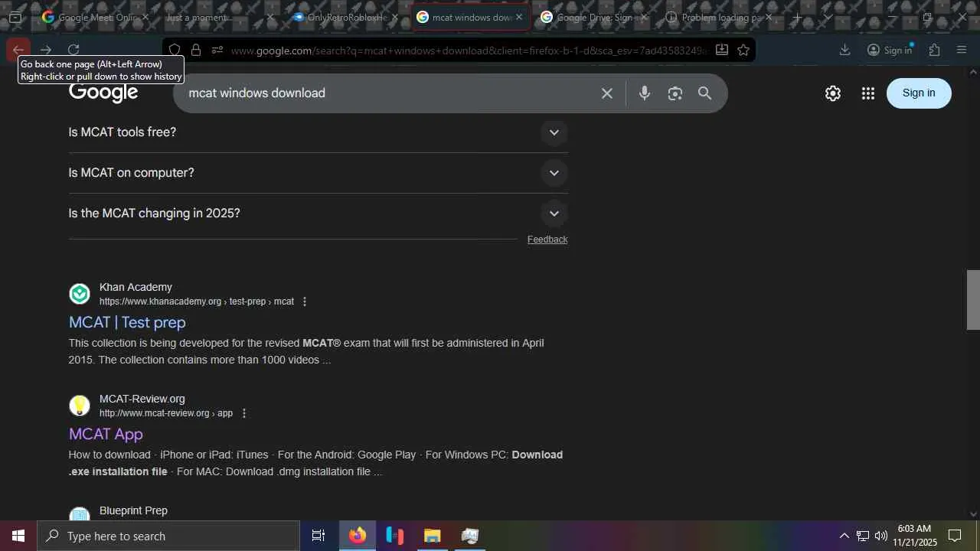Viewport: 980px width, 551px height.
Task: Search by image with Google Lens
Action: pos(675,93)
